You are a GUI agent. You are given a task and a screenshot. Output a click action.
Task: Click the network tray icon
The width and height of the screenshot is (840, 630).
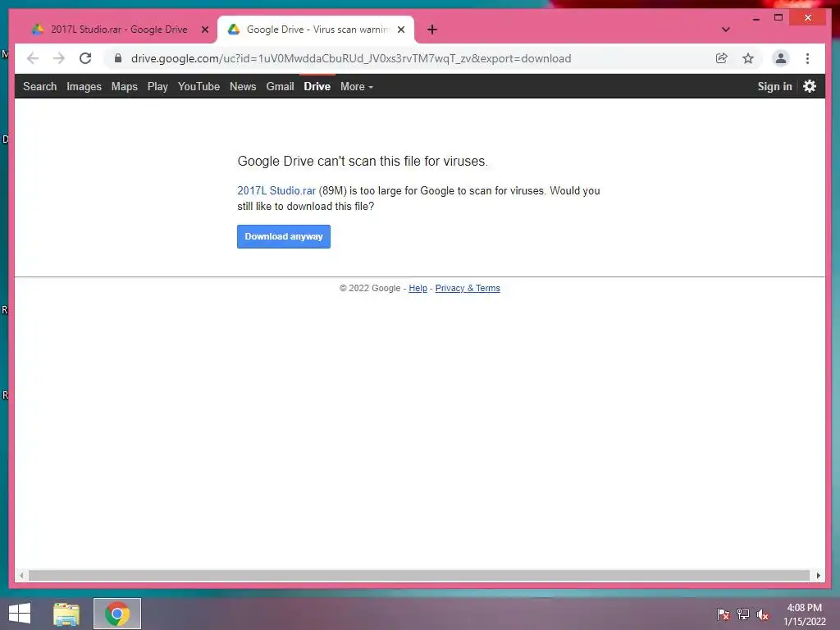(x=743, y=614)
